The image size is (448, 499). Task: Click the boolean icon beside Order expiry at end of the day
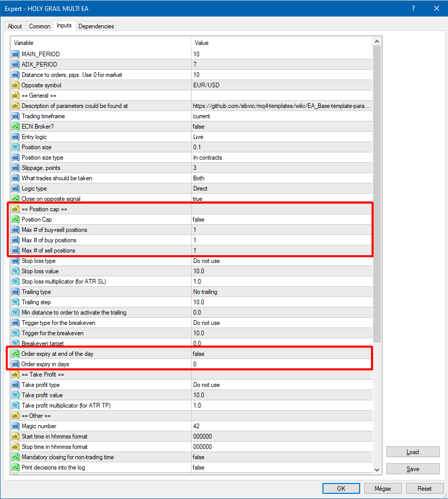click(16, 354)
